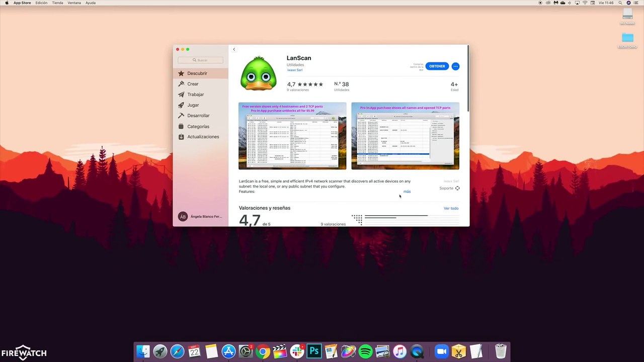Click the OBTENER button

pos(437,66)
